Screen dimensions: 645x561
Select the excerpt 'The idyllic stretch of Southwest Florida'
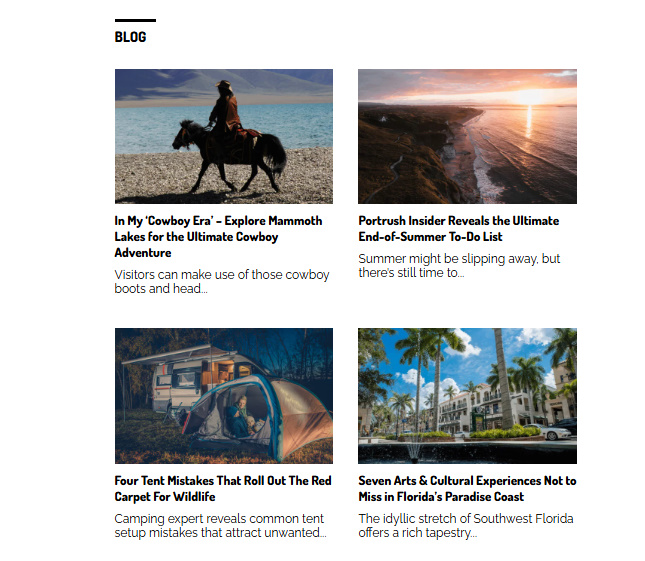pos(466,525)
